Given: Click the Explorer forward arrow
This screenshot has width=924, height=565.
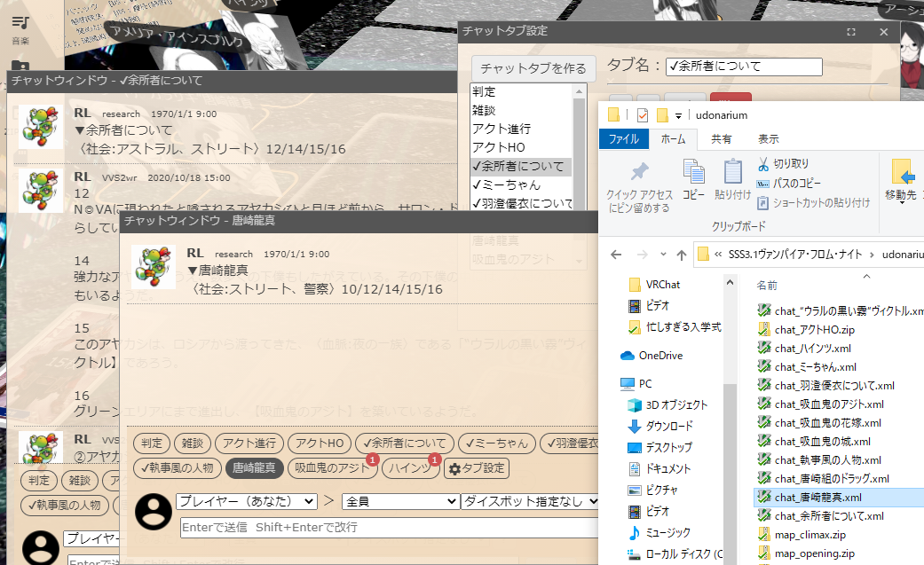Looking at the screenshot, I should click(643, 255).
